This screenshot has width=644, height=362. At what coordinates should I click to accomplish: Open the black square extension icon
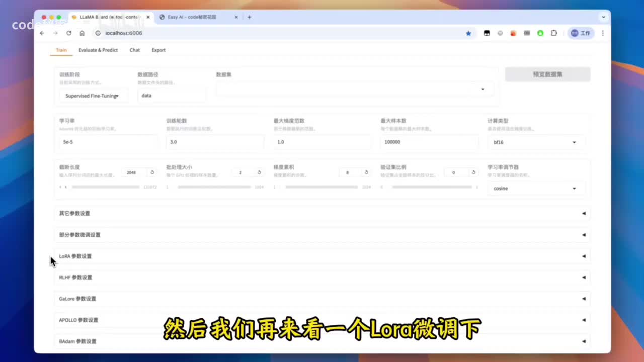[487, 33]
